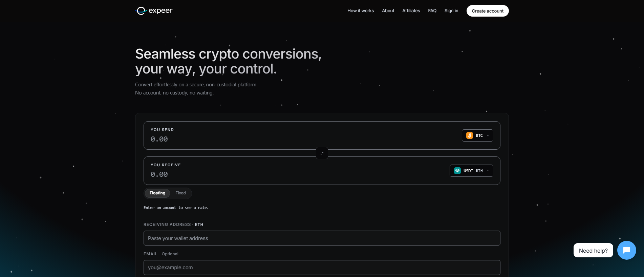Swap send and receive currencies
Screen dimensions: 644x277
pyautogui.click(x=322, y=153)
